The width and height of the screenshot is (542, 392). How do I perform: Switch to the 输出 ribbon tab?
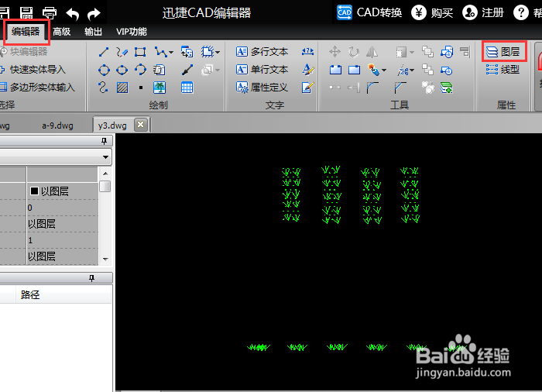pyautogui.click(x=94, y=32)
